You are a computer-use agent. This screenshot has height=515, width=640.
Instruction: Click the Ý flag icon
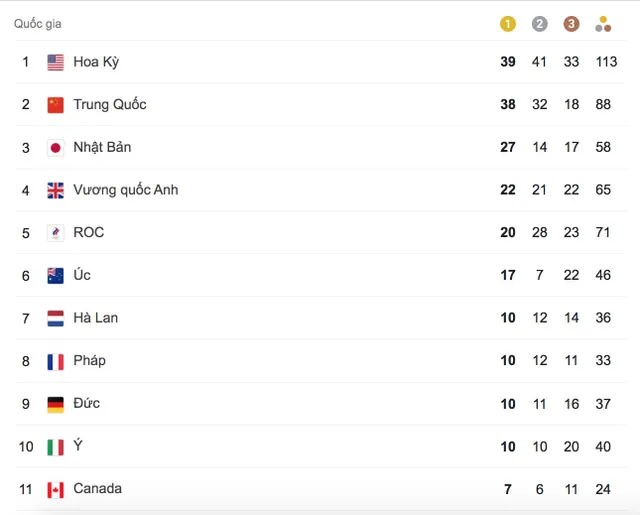click(56, 447)
